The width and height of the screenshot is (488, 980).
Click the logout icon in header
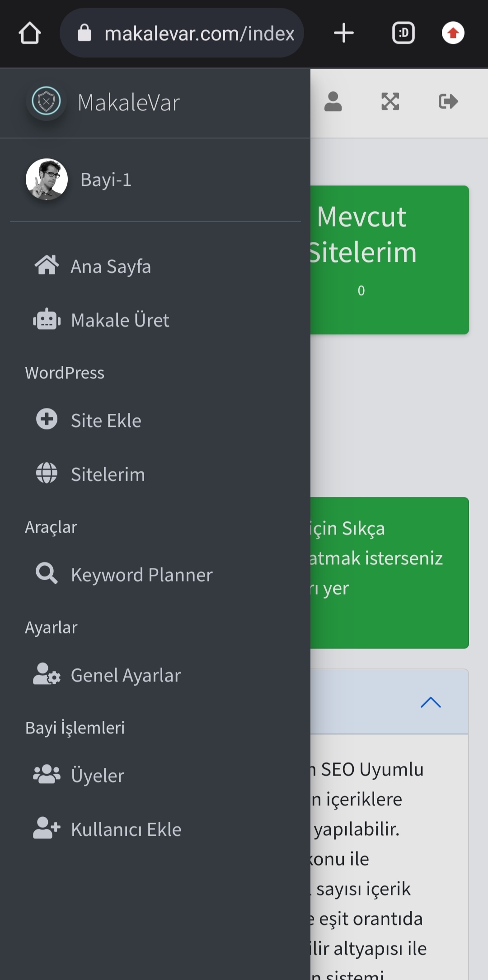tap(448, 101)
